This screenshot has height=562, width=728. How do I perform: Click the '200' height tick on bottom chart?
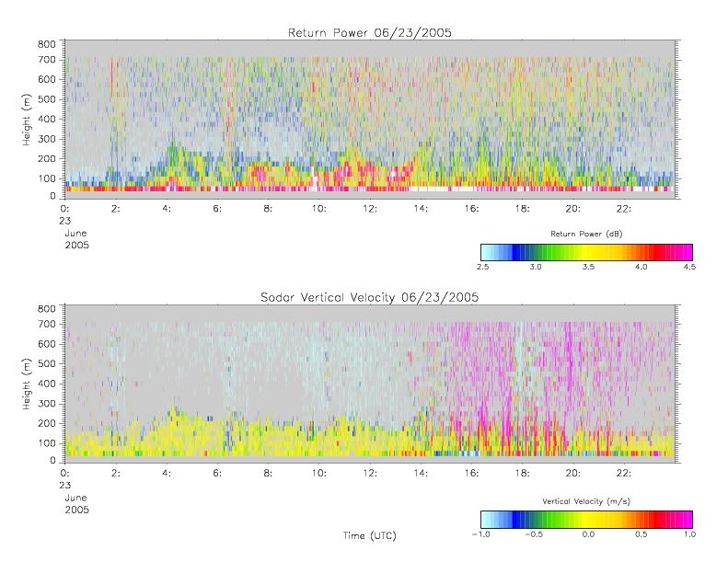click(x=46, y=423)
